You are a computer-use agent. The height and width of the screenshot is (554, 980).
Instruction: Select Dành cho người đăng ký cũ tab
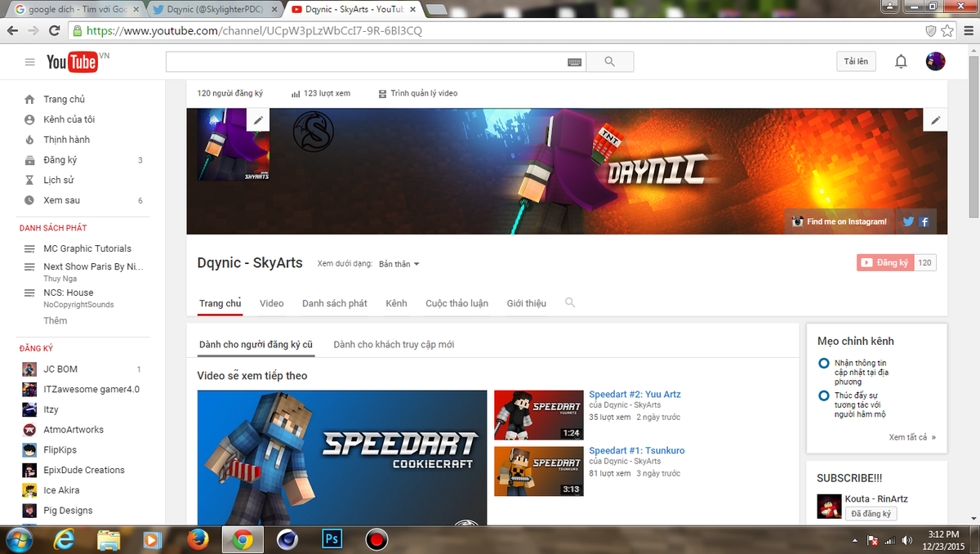pos(256,345)
